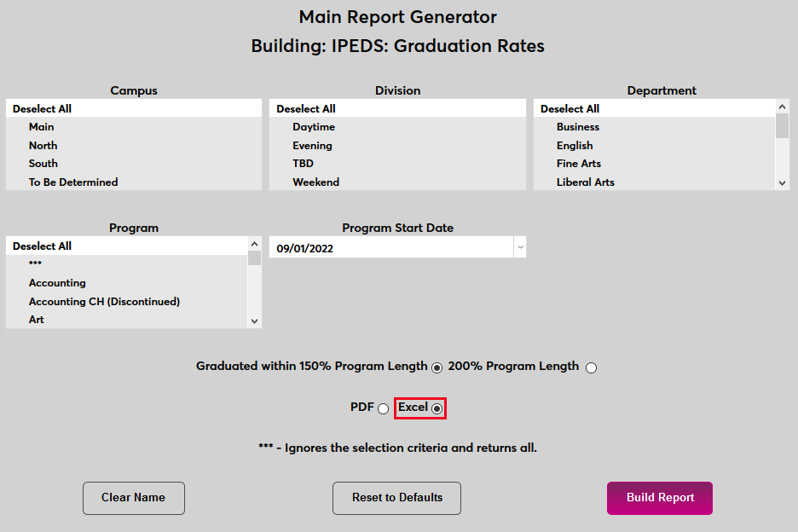Click the Program Start Date field
The image size is (798, 532).
coord(390,248)
